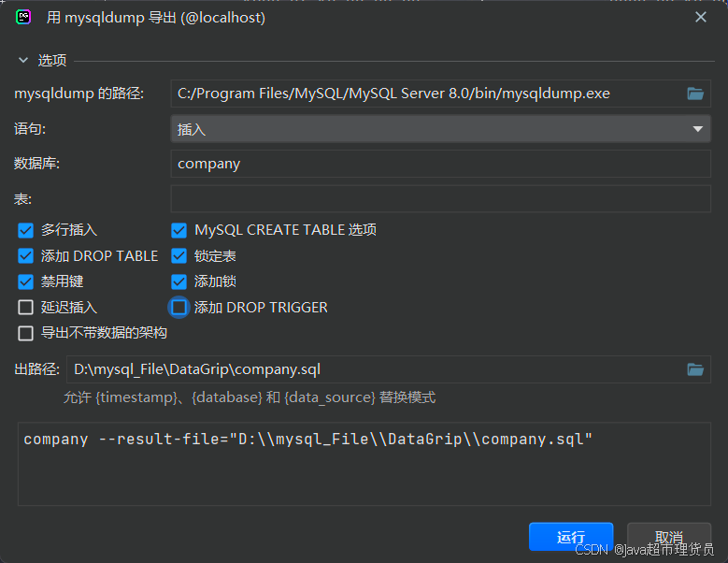Browse for mysqldump executable path folder icon

coord(695,94)
